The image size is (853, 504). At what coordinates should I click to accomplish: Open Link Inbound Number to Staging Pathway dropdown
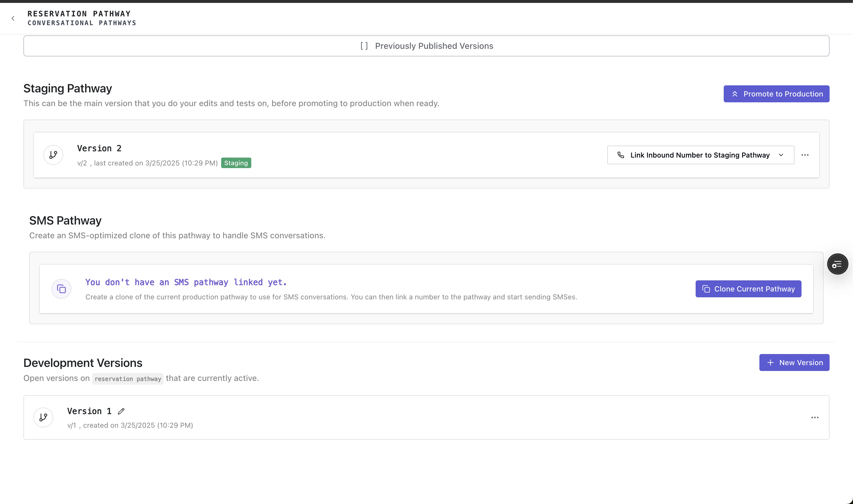[700, 155]
